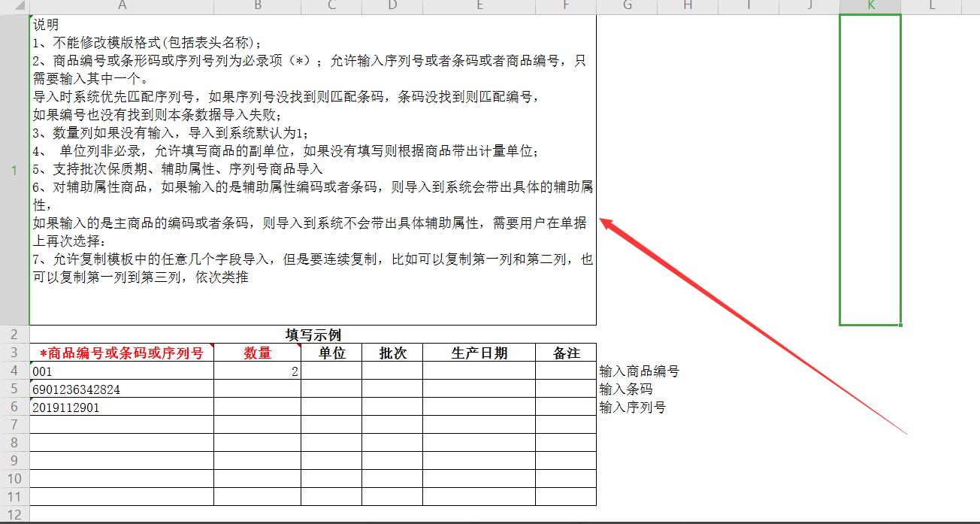
Task: Select column C header
Action: pyautogui.click(x=331, y=6)
